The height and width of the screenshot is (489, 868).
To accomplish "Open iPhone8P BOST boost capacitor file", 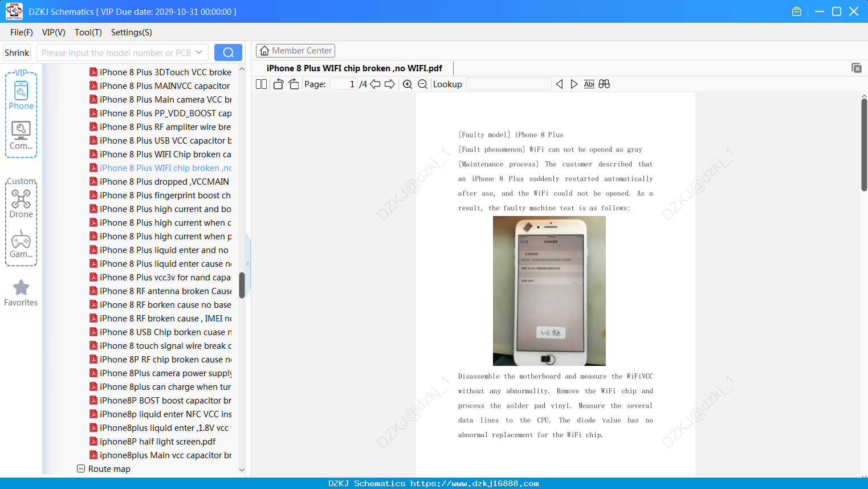I will tap(161, 400).
